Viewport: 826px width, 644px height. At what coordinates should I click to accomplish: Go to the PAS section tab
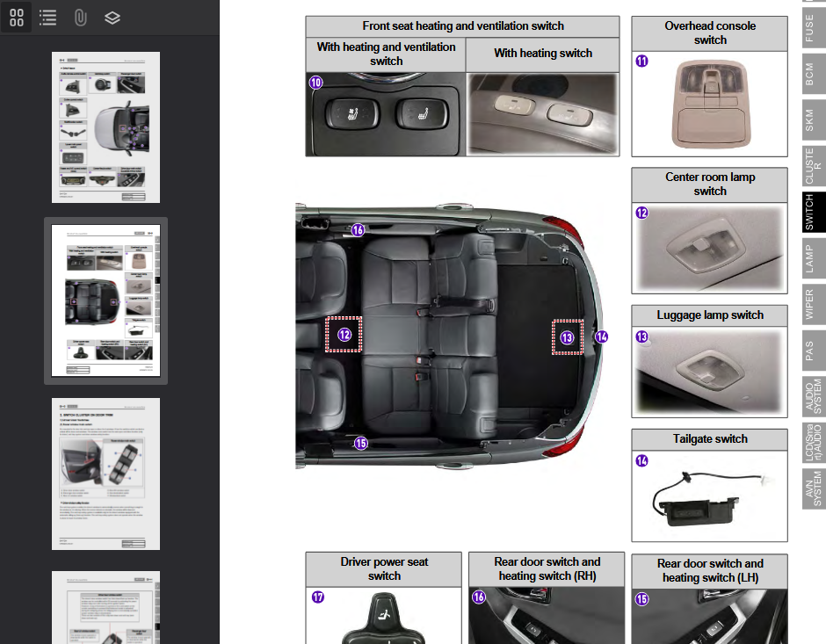tap(812, 351)
